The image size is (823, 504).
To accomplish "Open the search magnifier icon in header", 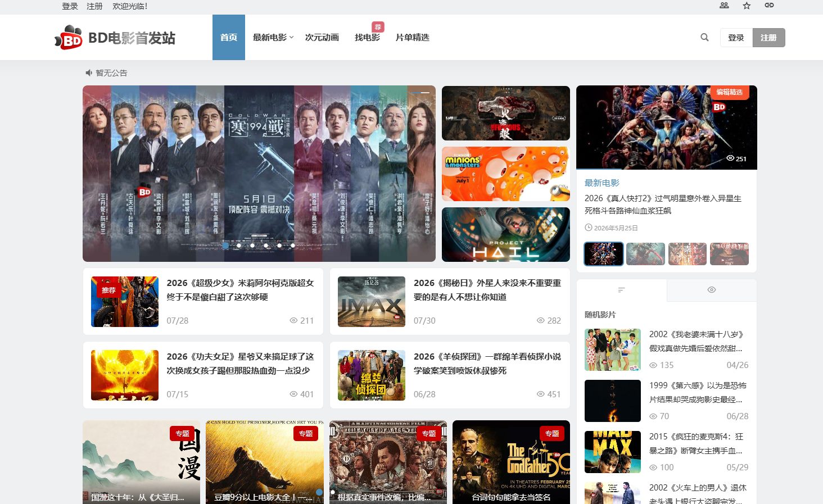I will 704,38.
